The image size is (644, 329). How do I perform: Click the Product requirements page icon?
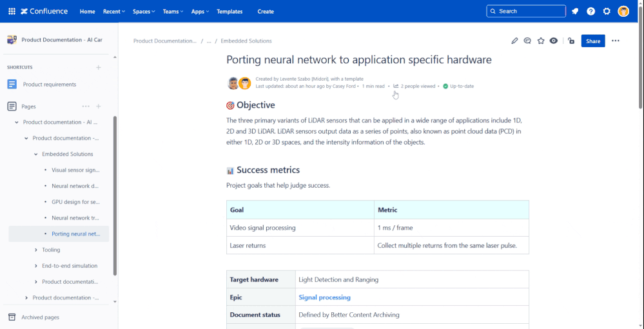(12, 85)
